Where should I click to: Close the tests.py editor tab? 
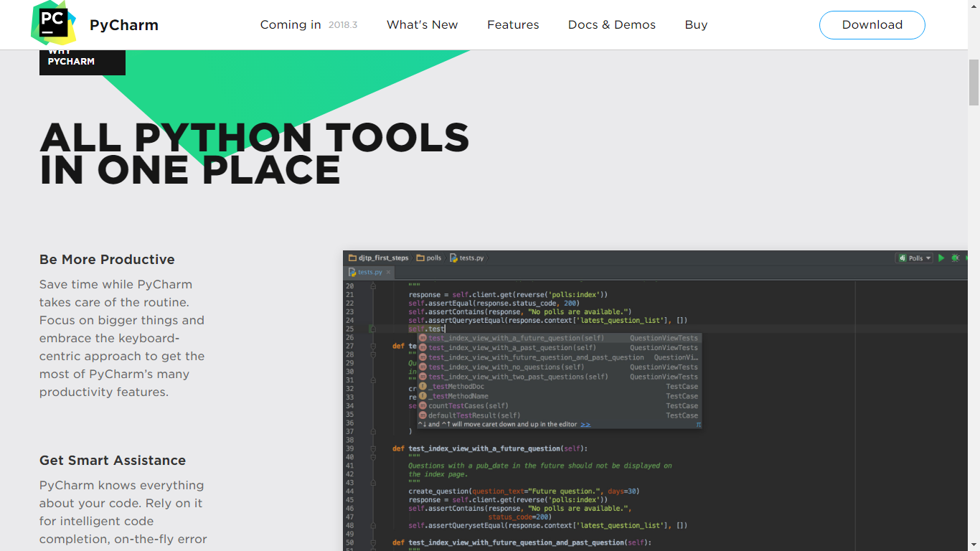coord(389,273)
